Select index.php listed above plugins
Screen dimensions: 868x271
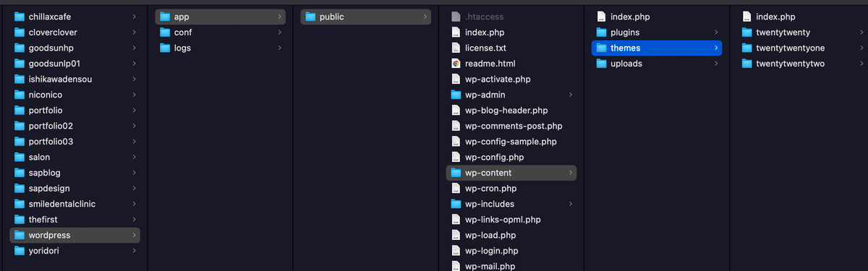[630, 17]
